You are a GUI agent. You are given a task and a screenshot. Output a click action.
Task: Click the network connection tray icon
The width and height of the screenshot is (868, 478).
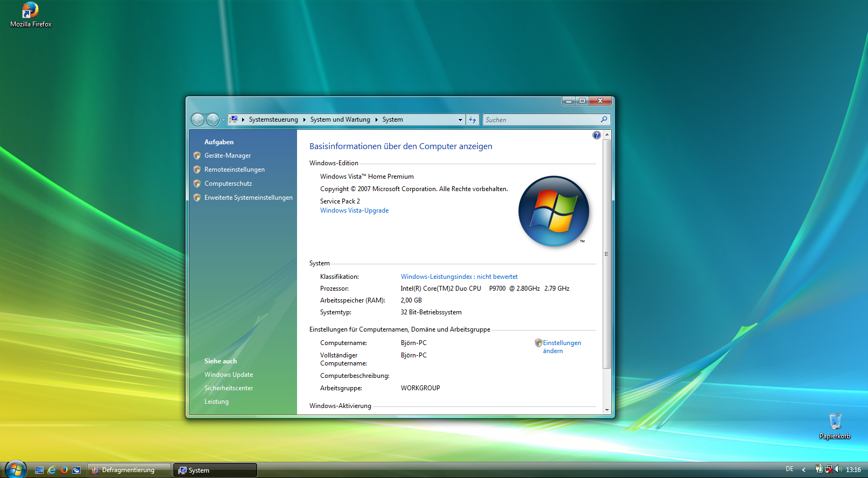coord(829,469)
